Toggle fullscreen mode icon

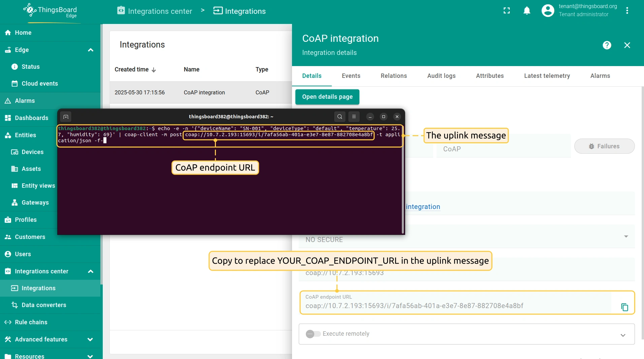point(507,11)
